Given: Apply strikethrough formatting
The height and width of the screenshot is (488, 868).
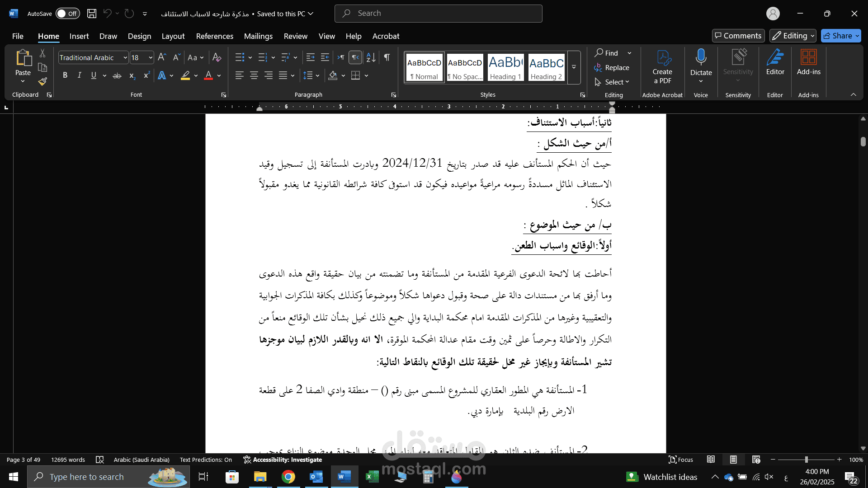Looking at the screenshot, I should click(x=117, y=75).
